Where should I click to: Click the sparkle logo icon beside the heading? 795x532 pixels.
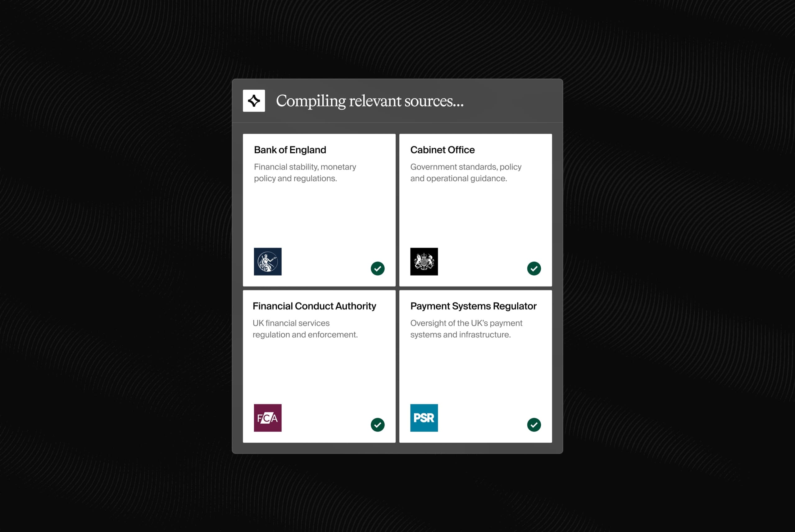pyautogui.click(x=254, y=101)
